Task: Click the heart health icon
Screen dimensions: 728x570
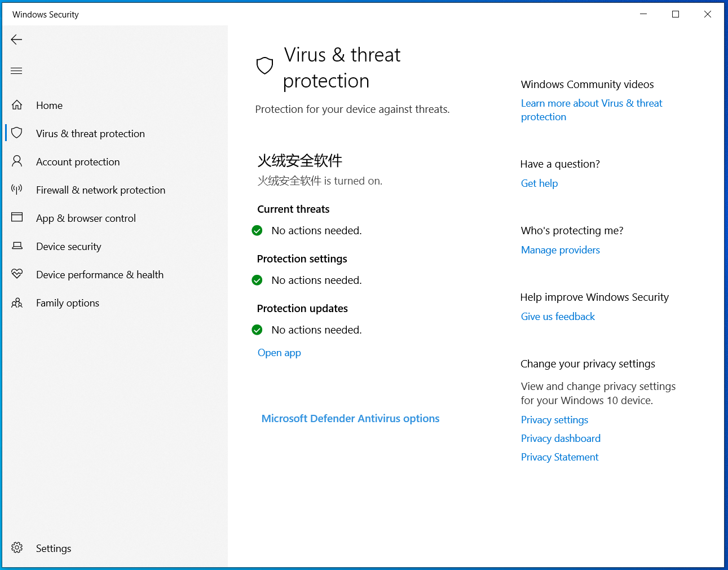Action: click(17, 274)
